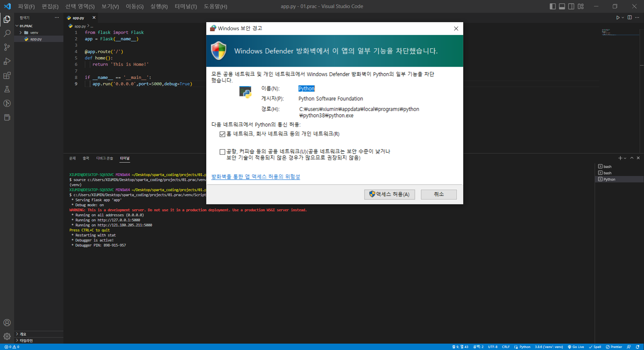Open the Manage gear icon
The width and height of the screenshot is (644, 350).
tap(7, 336)
